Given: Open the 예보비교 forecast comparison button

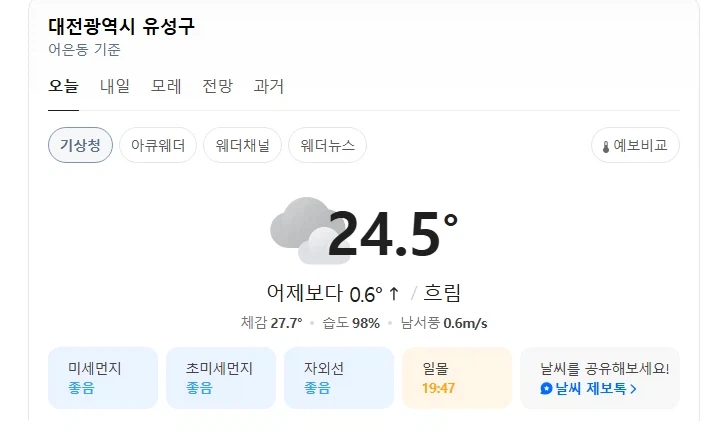Looking at the screenshot, I should click(x=635, y=145).
